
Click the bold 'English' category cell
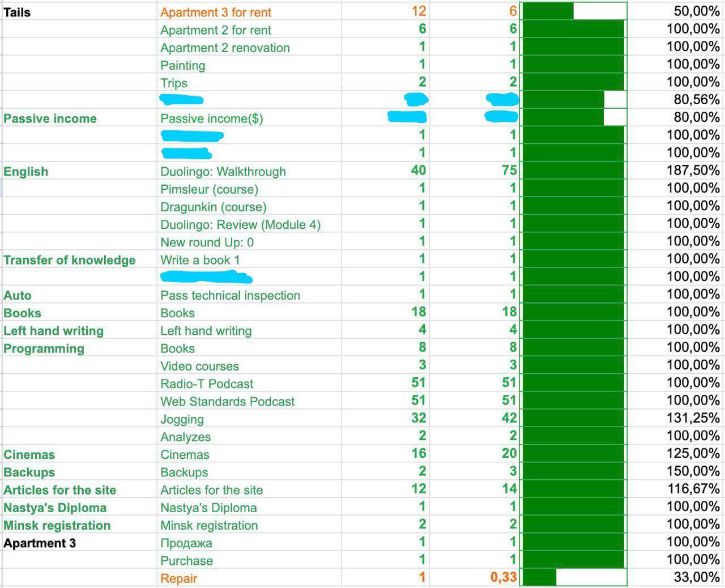(79, 171)
